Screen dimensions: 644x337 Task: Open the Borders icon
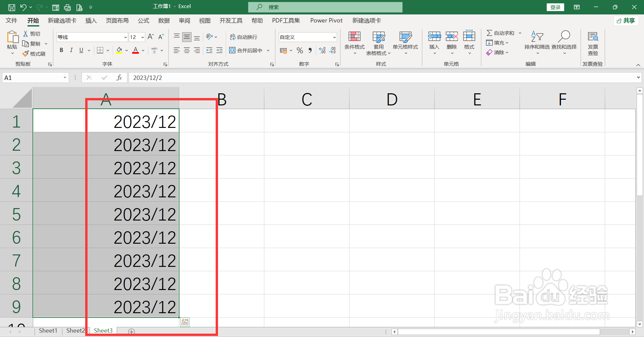100,50
